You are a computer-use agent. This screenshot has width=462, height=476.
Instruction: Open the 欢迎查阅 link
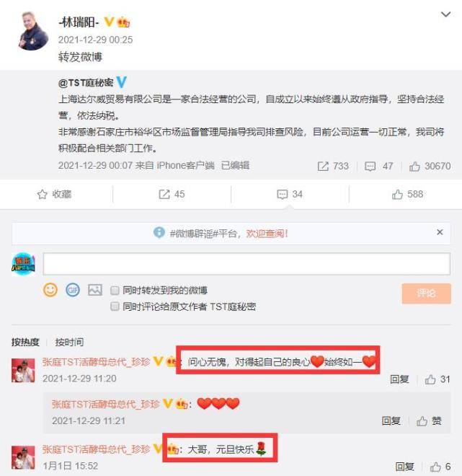[267, 234]
